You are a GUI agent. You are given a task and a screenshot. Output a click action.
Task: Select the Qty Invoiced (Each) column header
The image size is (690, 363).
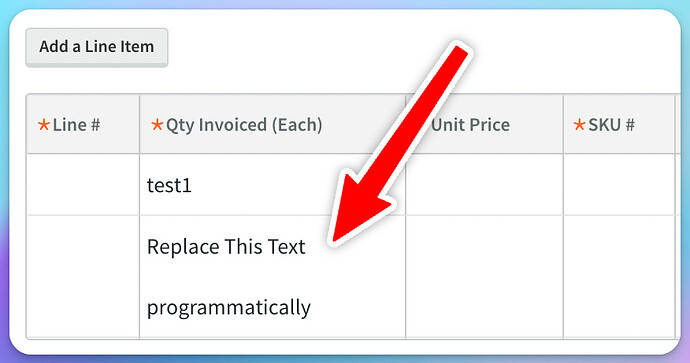273,125
